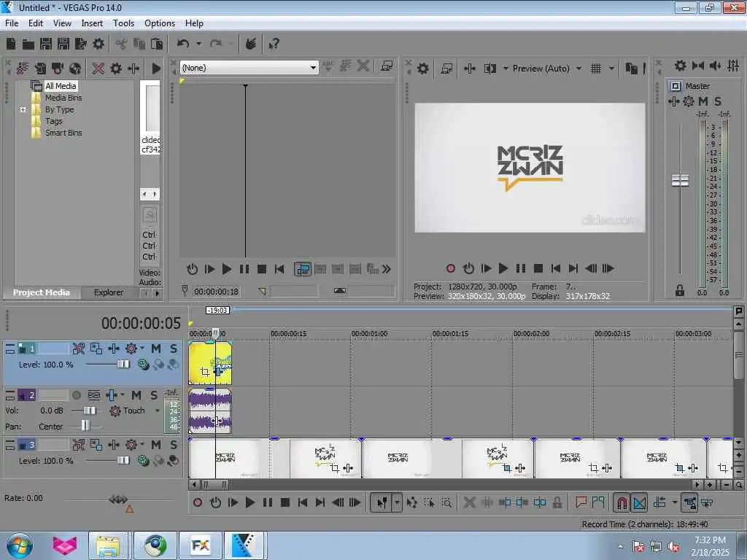The image size is (747, 560).
Task: Click Dim Output speaker icon
Action: [716, 66]
